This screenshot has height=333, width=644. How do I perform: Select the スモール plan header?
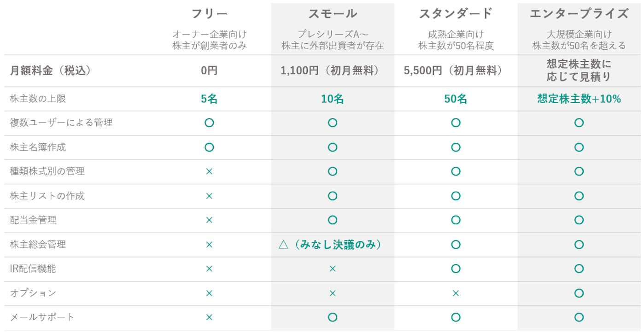[332, 14]
